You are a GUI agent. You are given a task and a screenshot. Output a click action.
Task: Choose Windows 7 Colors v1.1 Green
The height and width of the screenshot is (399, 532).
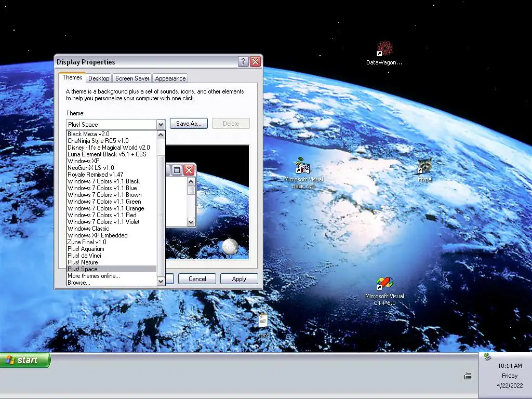pyautogui.click(x=112, y=202)
